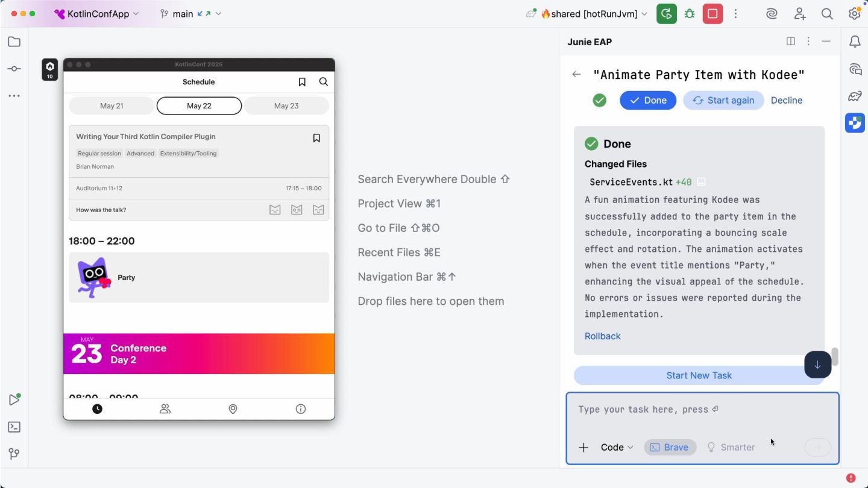This screenshot has height=488, width=868.
Task: Open the AI assistant spiral icon in toolbar
Action: tap(772, 14)
